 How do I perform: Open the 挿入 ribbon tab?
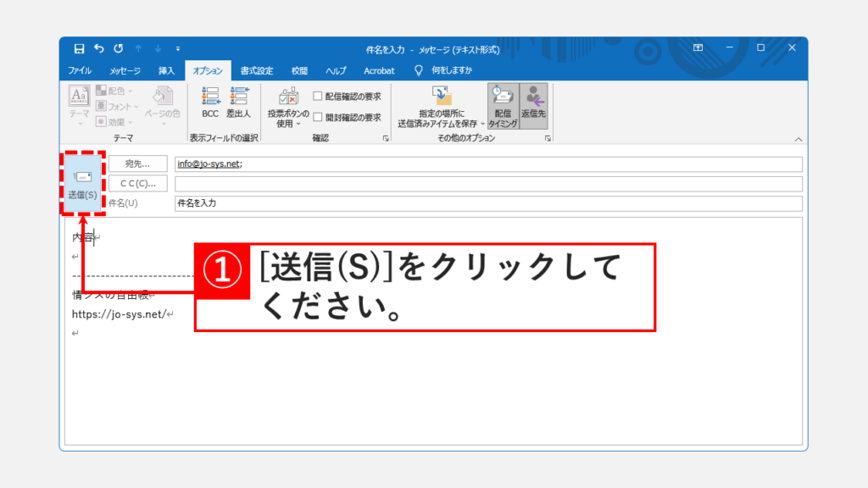(167, 70)
